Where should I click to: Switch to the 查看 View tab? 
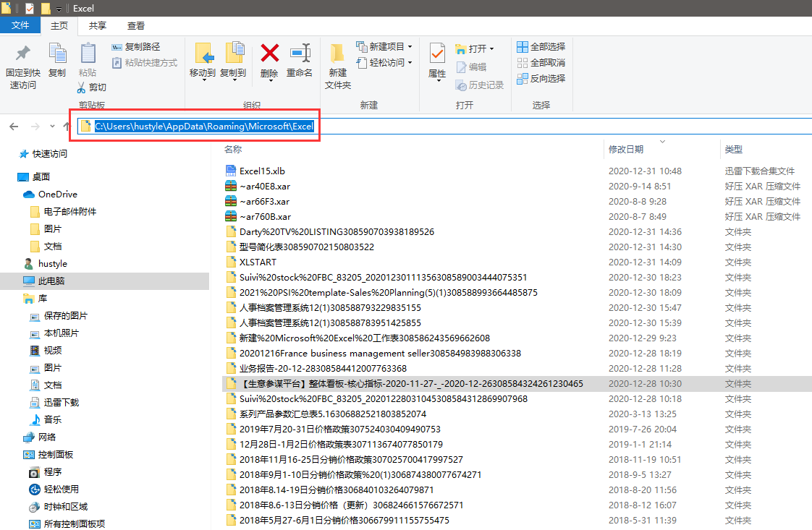tap(135, 25)
